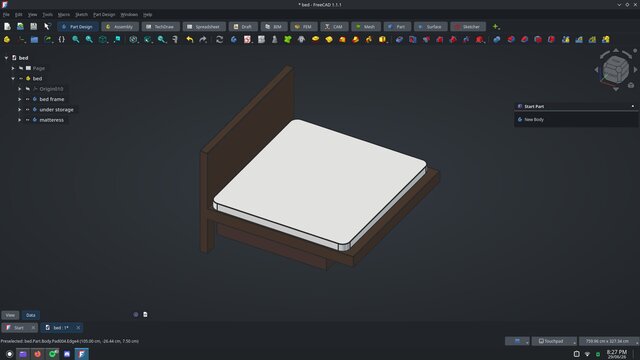Expand the Origin tree node

(x=20, y=89)
